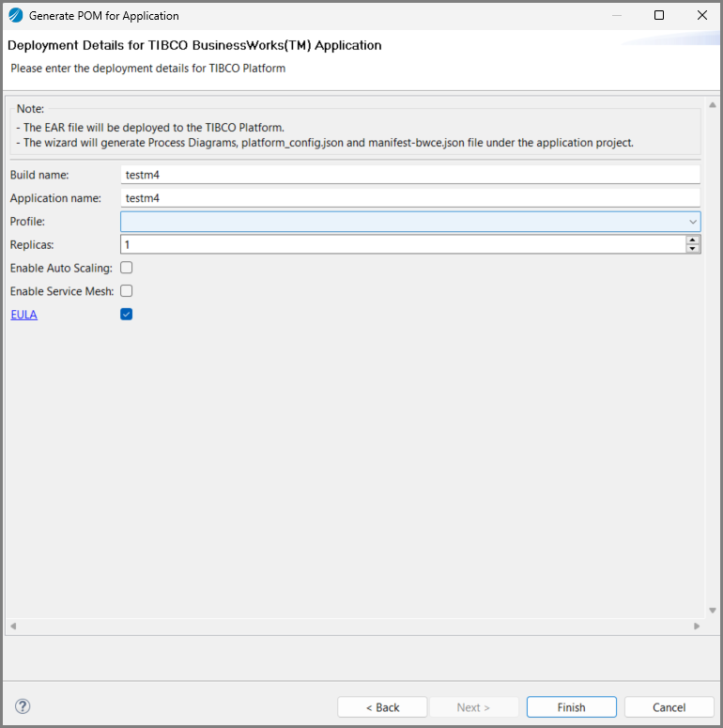Close the Generate POM dialog

tap(701, 15)
